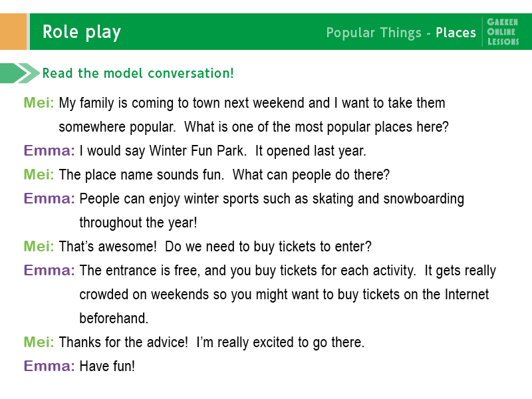Click 'Places' in the header breadcrumb
532x399 pixels.
pyautogui.click(x=456, y=33)
